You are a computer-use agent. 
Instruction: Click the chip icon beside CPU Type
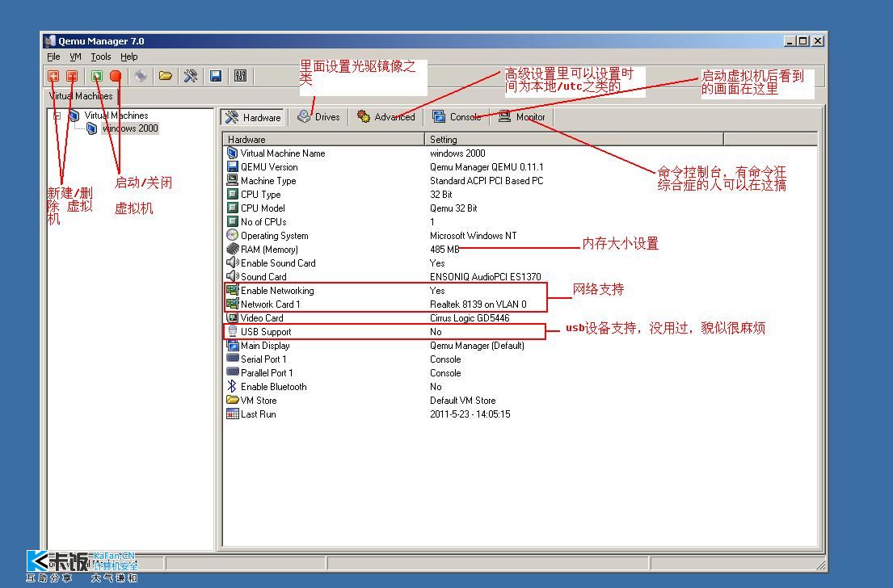pyautogui.click(x=233, y=194)
